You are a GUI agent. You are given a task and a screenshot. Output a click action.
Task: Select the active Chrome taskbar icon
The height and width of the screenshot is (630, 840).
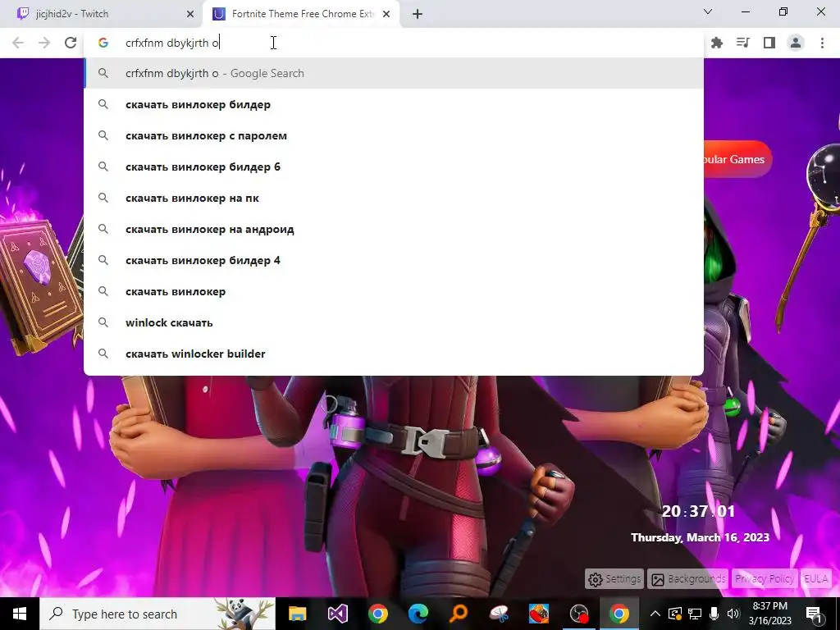tap(619, 614)
